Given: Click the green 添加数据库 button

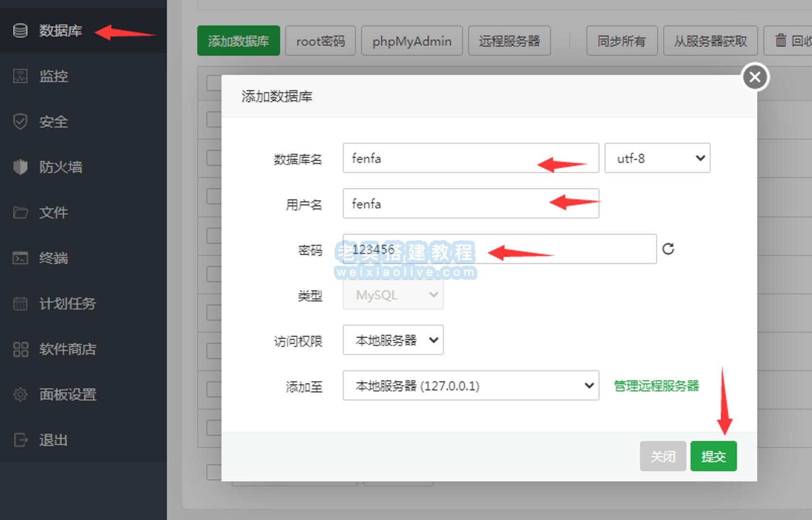Looking at the screenshot, I should pos(238,41).
